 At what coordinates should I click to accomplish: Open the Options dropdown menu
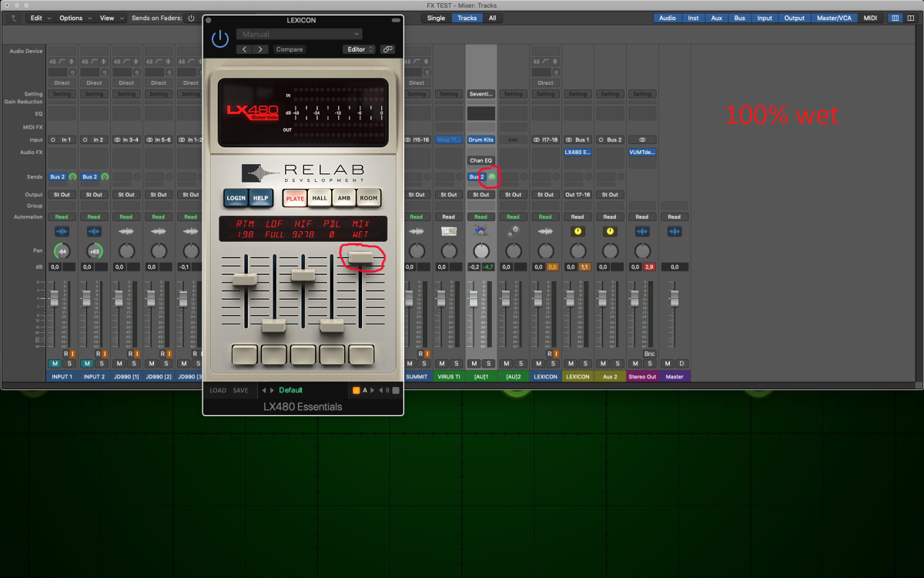75,18
